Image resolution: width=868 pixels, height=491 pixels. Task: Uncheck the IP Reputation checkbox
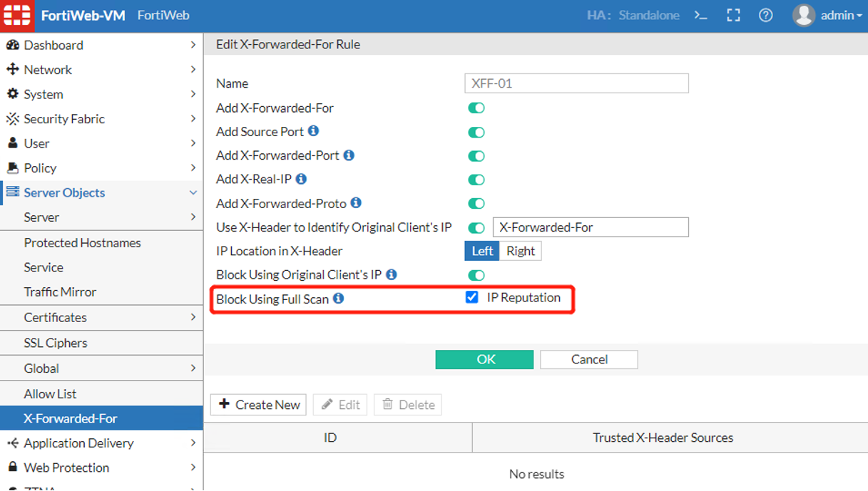[x=471, y=297]
